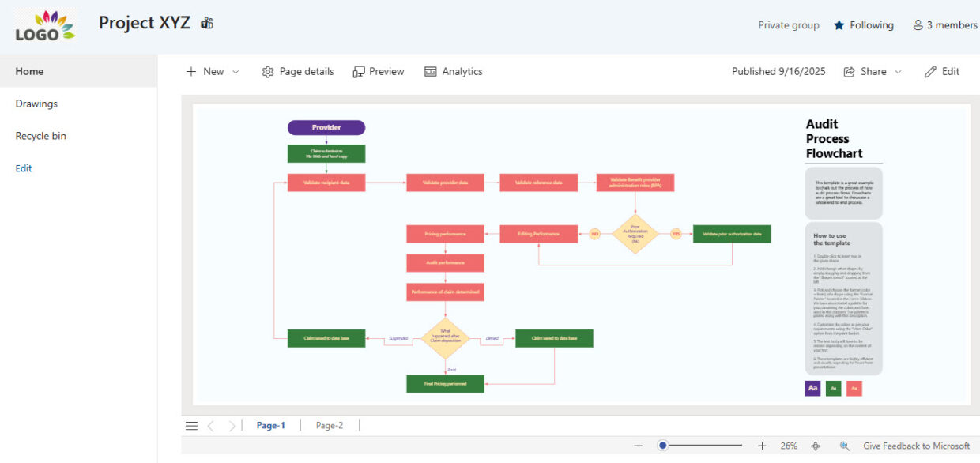The image size is (980, 463).
Task: Toggle the Following star
Action: 839,25
